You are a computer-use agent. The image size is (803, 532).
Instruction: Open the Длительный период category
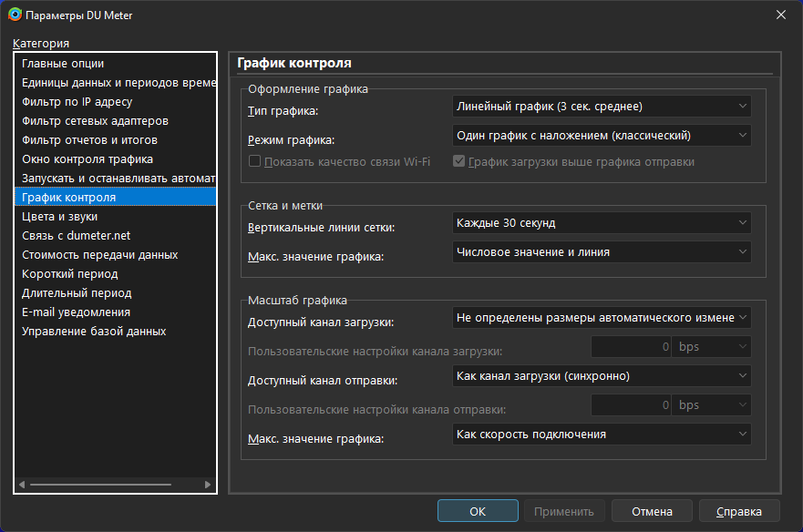click(115, 293)
